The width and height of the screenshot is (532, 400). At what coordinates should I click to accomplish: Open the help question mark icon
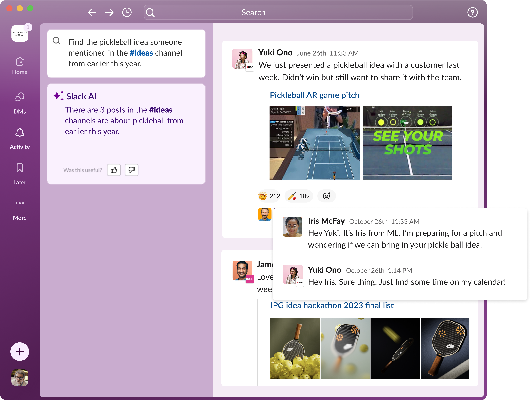(472, 12)
